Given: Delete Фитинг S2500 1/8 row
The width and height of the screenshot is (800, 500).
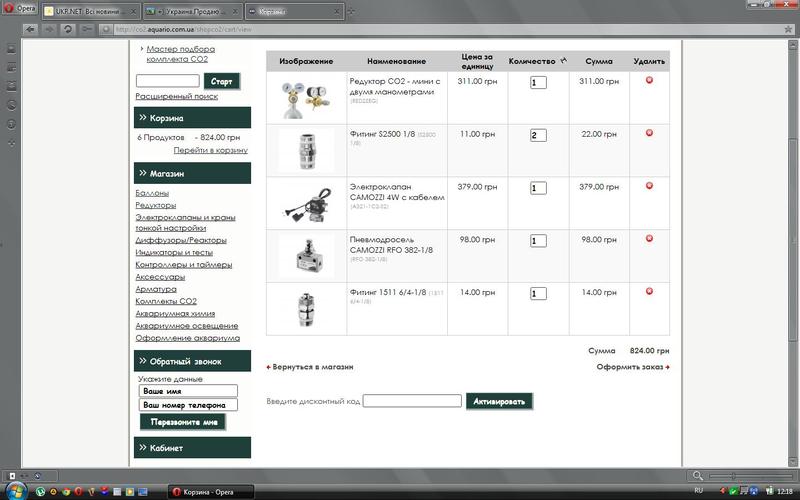Looking at the screenshot, I should point(649,133).
